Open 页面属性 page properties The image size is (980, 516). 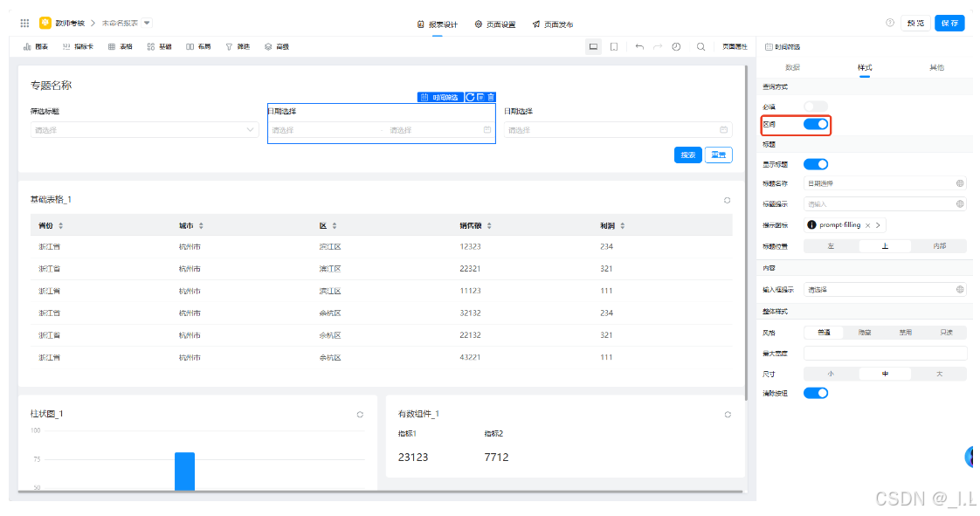click(x=735, y=47)
